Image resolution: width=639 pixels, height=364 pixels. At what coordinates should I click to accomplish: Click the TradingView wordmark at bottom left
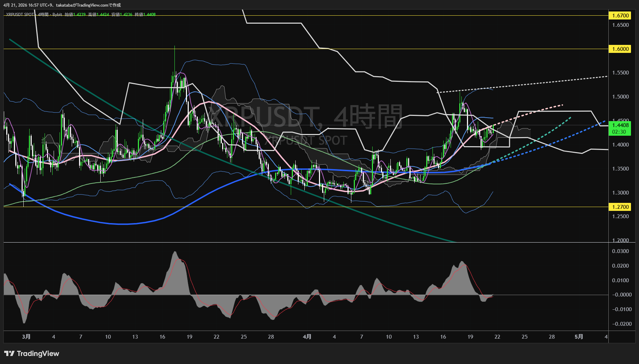click(38, 354)
